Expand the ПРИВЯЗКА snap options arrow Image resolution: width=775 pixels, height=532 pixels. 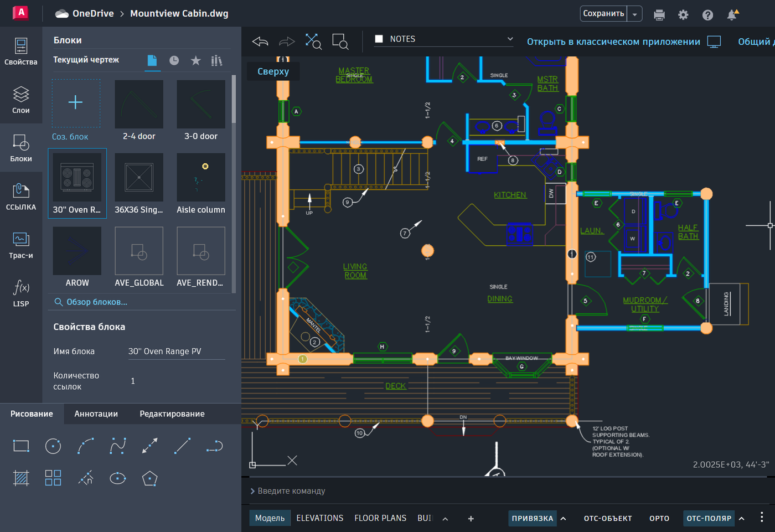(564, 518)
